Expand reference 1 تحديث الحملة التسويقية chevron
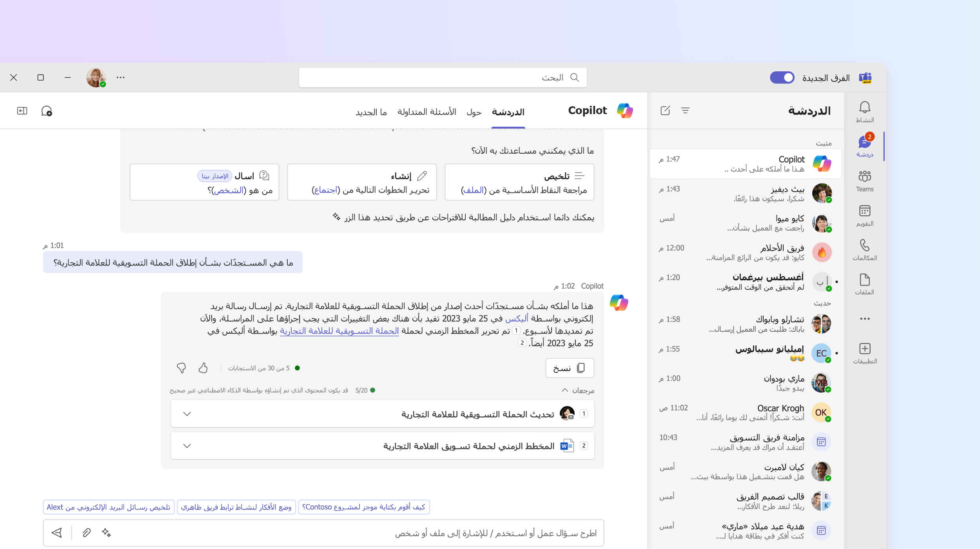This screenshot has width=980, height=549. pos(187,414)
